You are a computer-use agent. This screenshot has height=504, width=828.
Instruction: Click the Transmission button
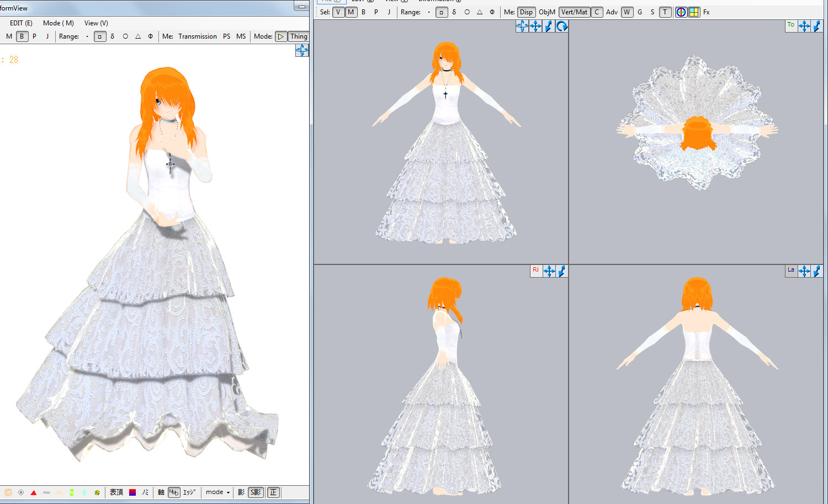coord(198,36)
